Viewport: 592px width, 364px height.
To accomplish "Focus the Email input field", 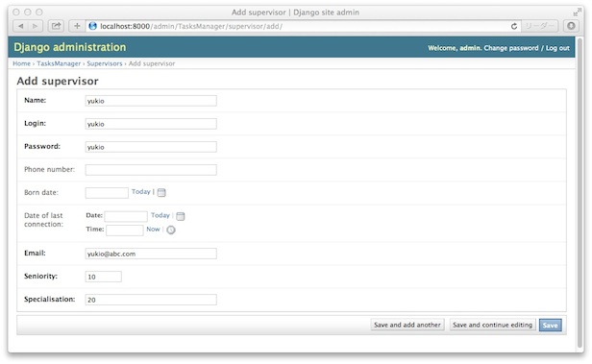I will (x=151, y=254).
